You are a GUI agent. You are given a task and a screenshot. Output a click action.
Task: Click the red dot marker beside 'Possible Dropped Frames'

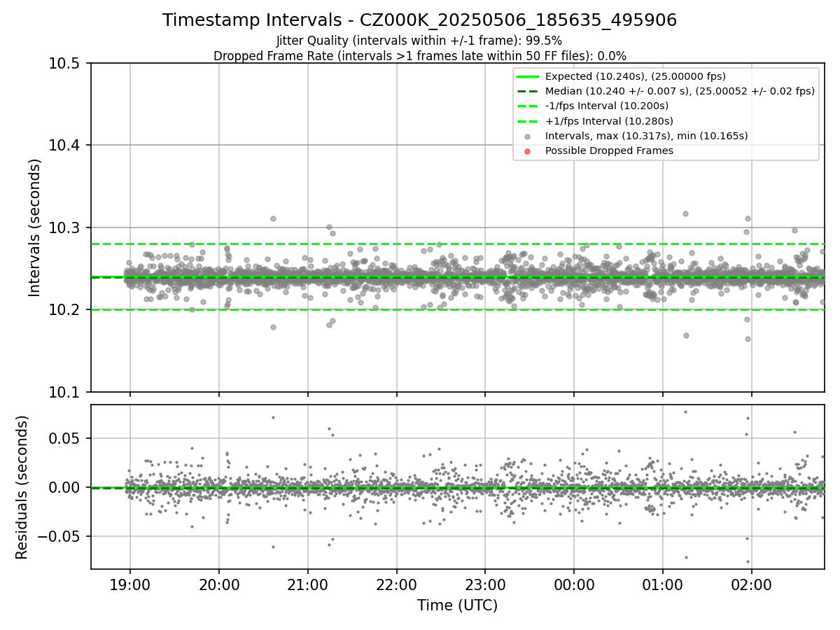(528, 151)
